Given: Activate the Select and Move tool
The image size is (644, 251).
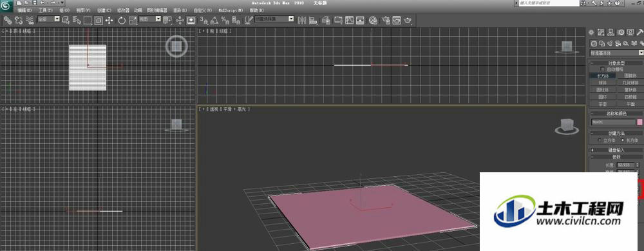Looking at the screenshot, I should 109,20.
